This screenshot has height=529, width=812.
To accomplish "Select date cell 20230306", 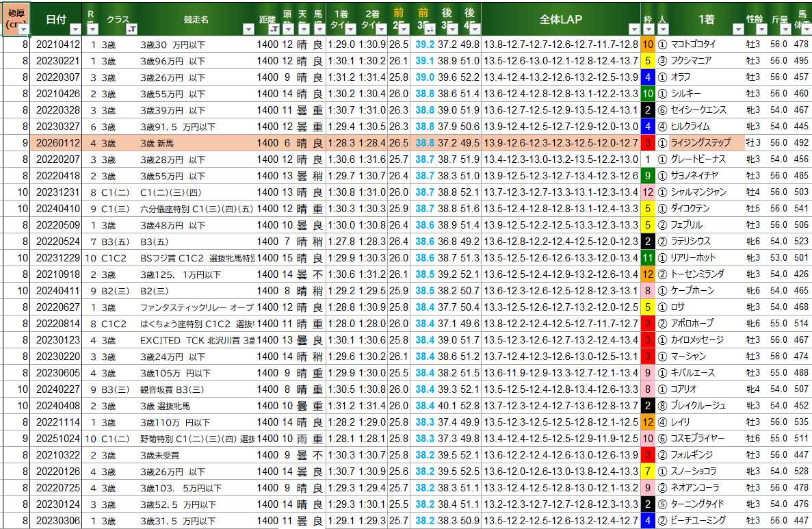I will click(56, 521).
